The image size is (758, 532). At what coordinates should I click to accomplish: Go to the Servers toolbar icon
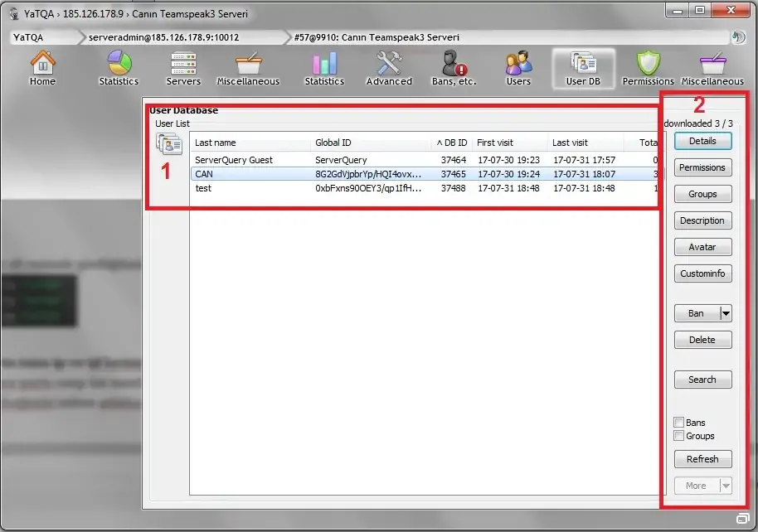pyautogui.click(x=183, y=68)
